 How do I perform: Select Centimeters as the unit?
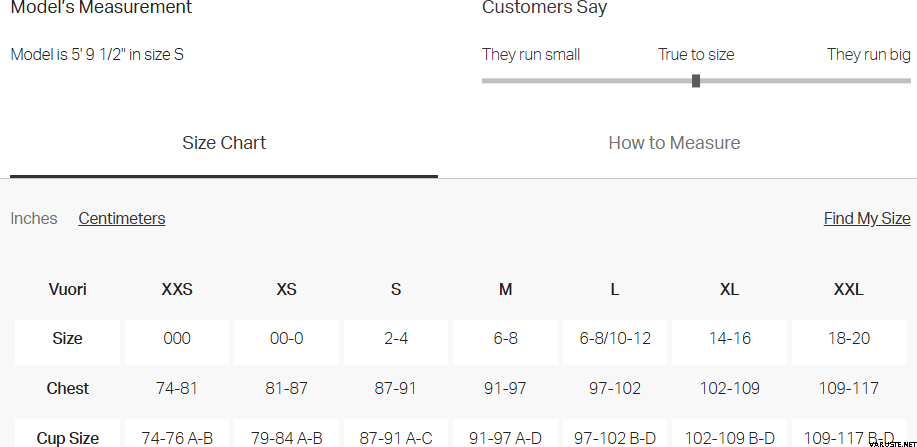click(122, 218)
